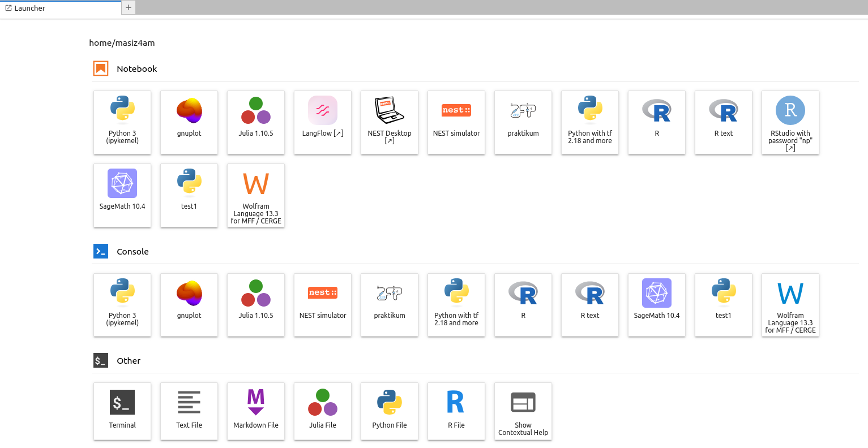Open console for Python with tf 2.18

click(456, 305)
